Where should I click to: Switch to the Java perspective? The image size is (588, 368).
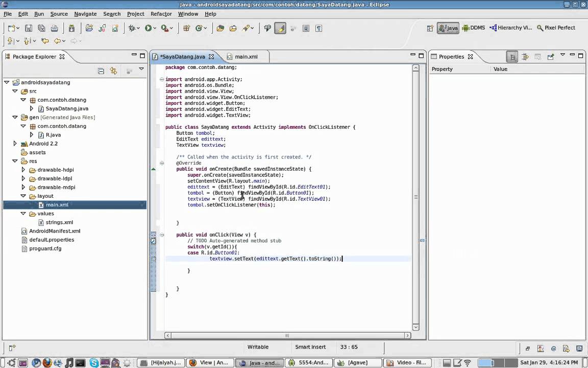(x=448, y=28)
